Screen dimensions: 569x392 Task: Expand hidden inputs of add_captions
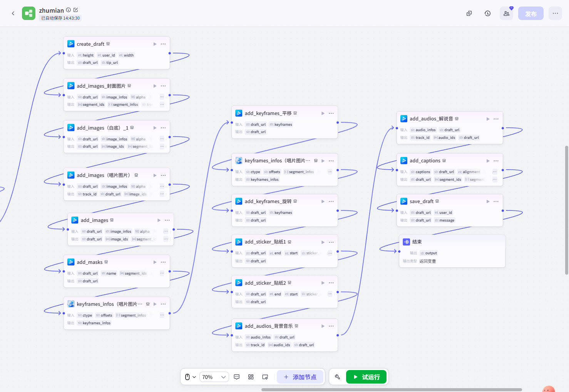[x=495, y=172]
